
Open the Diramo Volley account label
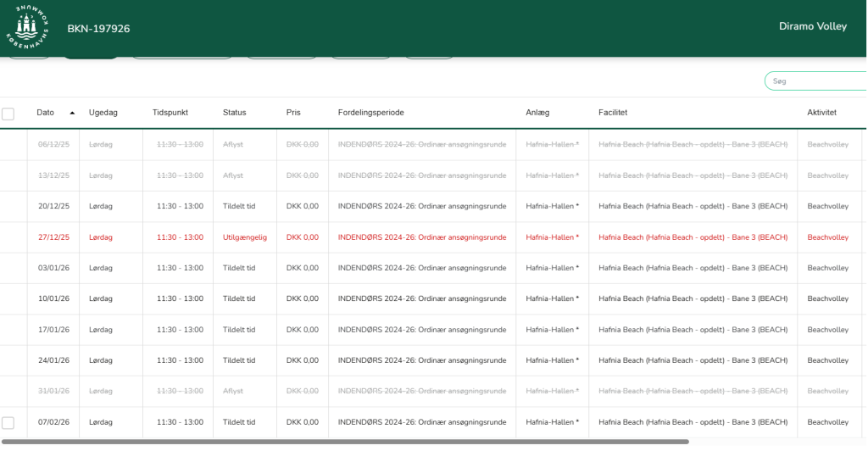[812, 27]
